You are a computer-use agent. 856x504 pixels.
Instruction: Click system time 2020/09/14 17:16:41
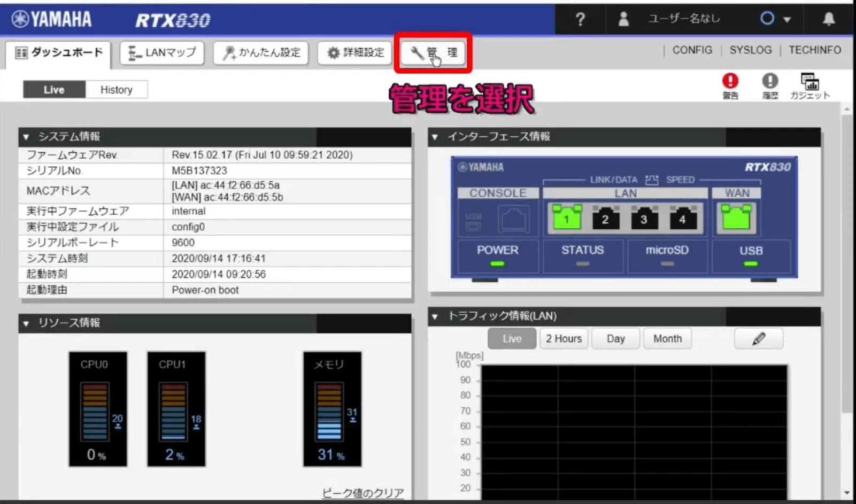219,259
